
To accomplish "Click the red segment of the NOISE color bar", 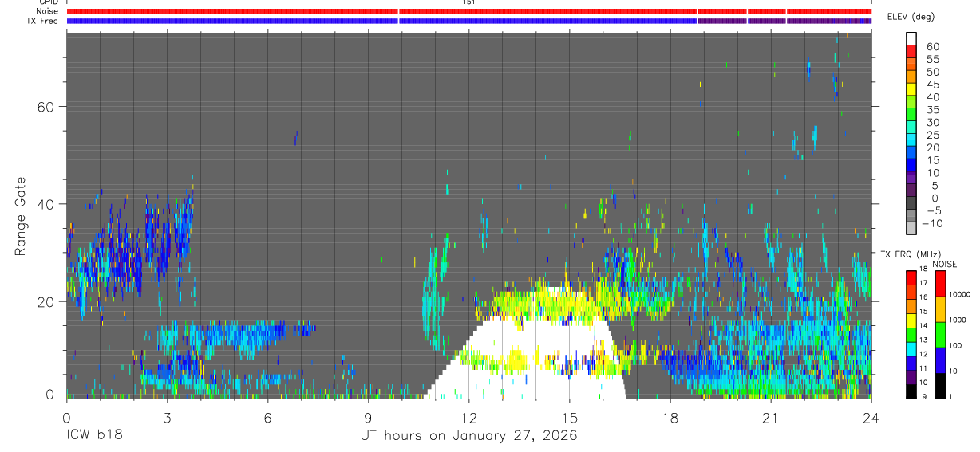I will click(x=941, y=284).
